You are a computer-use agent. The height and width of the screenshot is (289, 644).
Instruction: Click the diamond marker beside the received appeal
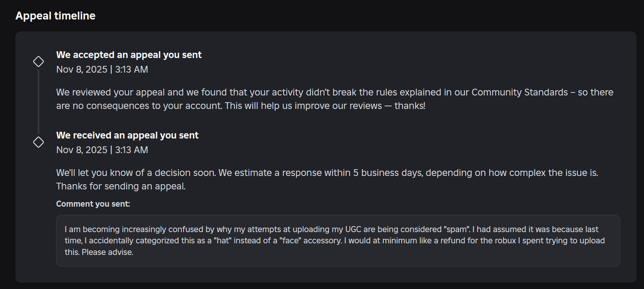[38, 142]
